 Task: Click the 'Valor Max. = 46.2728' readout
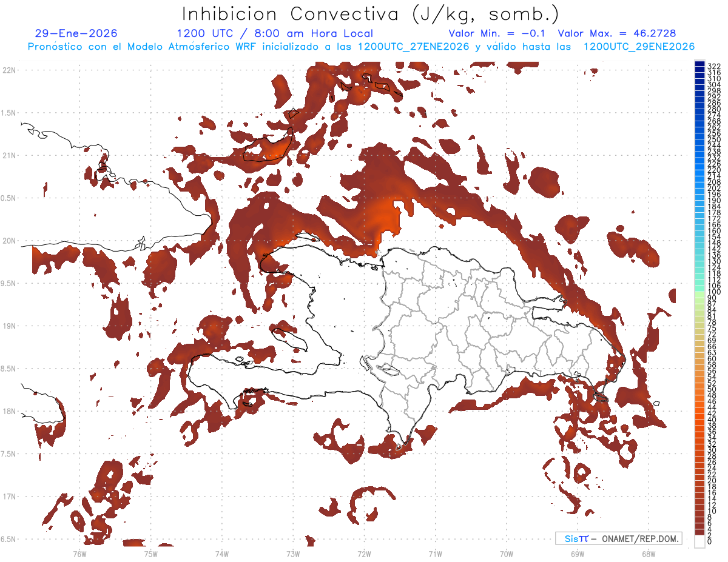(x=617, y=33)
